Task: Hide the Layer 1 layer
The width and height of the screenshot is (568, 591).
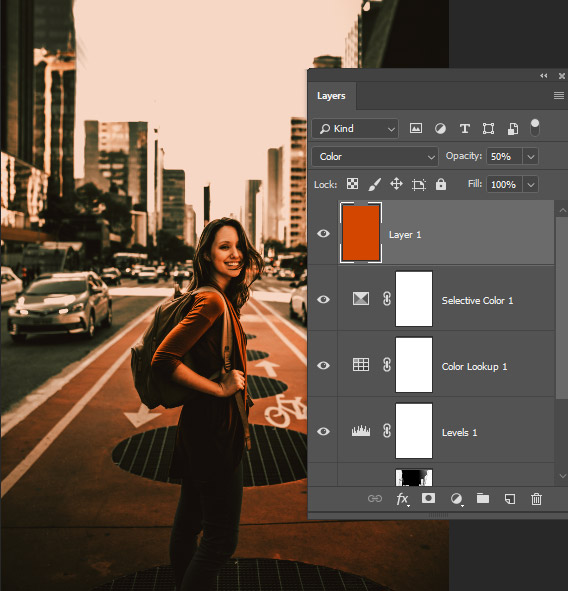Action: pyautogui.click(x=323, y=234)
